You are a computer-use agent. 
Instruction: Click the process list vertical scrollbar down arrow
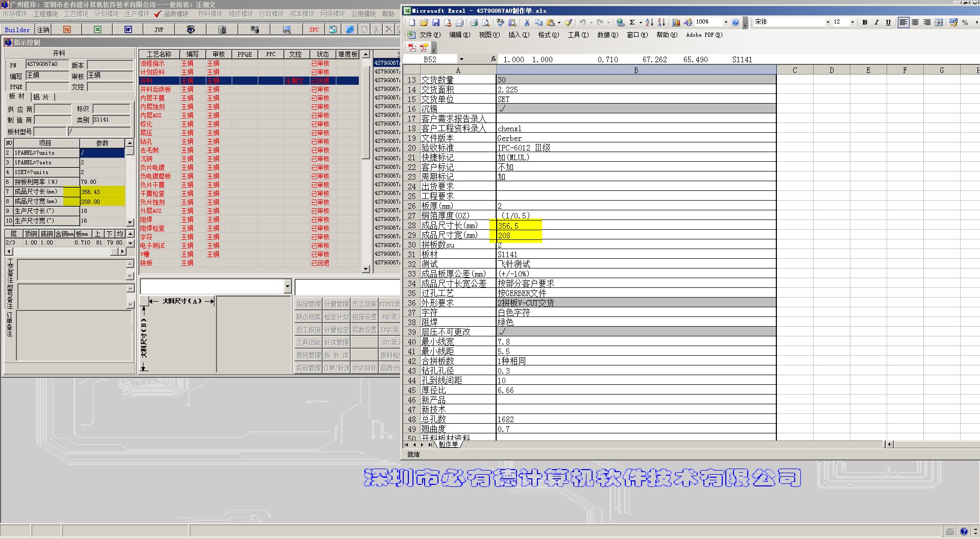[x=365, y=269]
